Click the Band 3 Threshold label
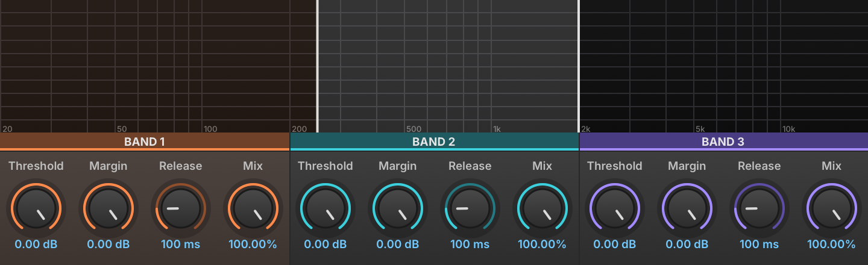The width and height of the screenshot is (868, 265). coord(615,166)
